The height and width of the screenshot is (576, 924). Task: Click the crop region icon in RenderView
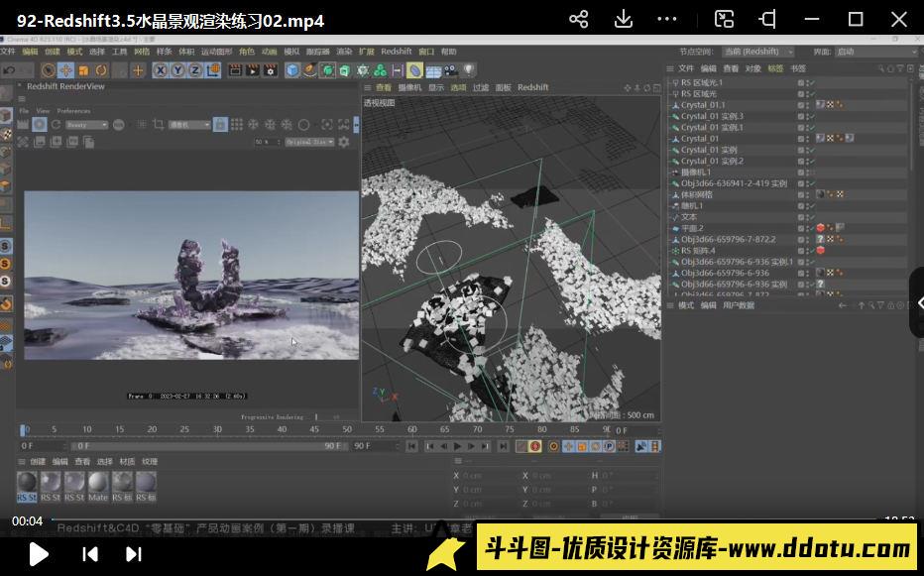coord(158,125)
